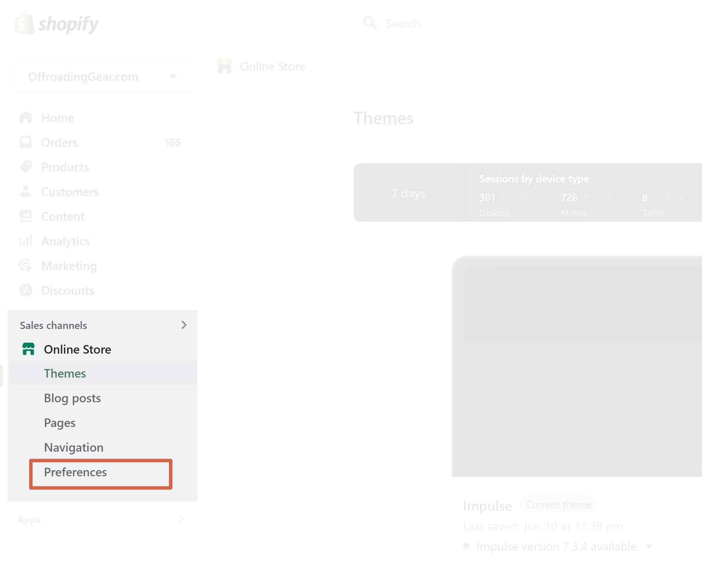Open Content in the sidebar
This screenshot has height=588, width=702.
tap(63, 217)
